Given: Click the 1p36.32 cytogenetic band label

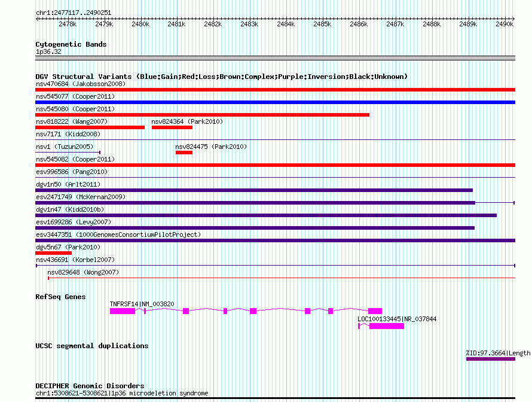Looking at the screenshot, I should [48, 51].
